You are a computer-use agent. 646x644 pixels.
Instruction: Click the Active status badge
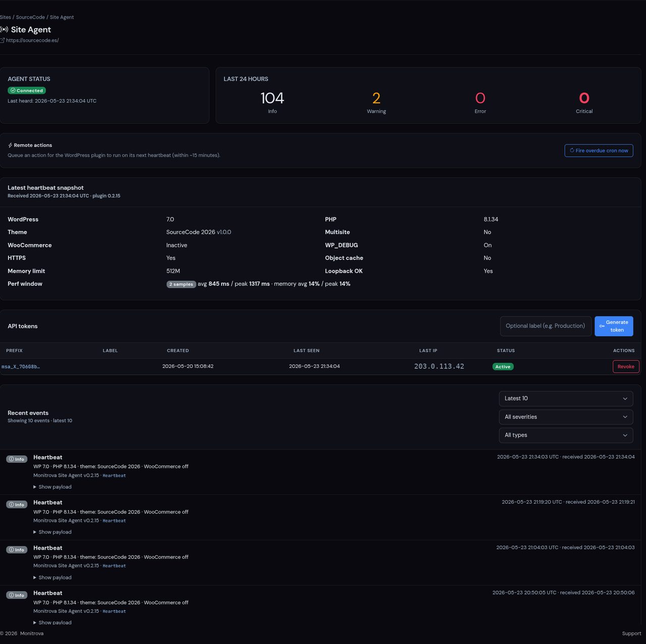(x=503, y=367)
